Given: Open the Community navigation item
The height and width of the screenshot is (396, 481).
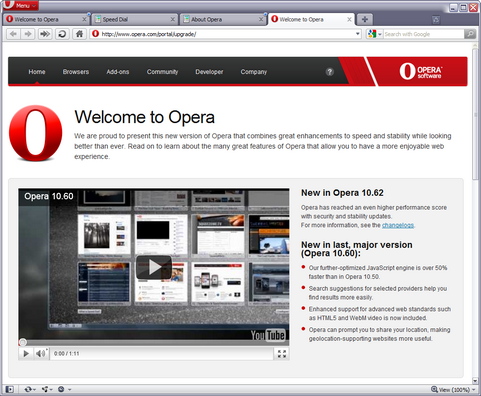Looking at the screenshot, I should click(x=162, y=72).
